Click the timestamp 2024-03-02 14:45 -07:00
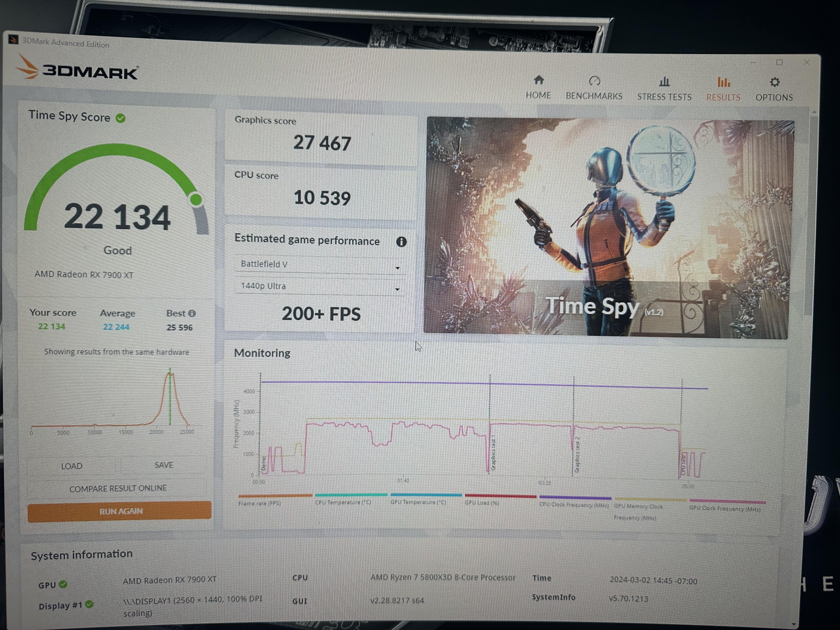Image resolution: width=840 pixels, height=630 pixels. click(x=653, y=581)
